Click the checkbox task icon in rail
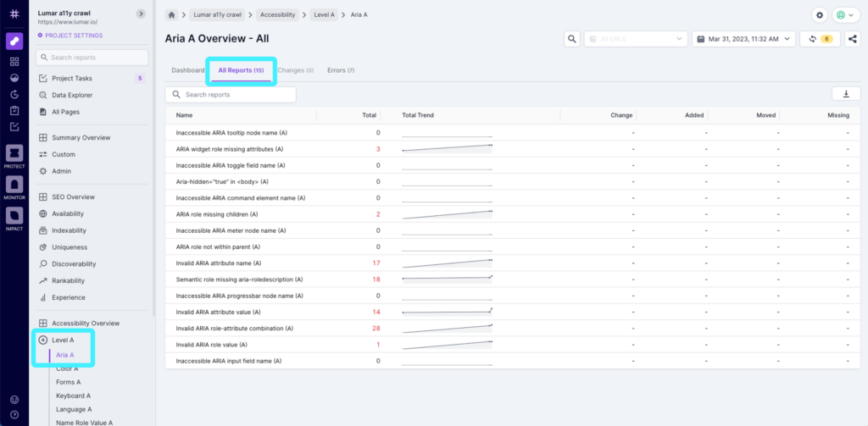 (14, 127)
